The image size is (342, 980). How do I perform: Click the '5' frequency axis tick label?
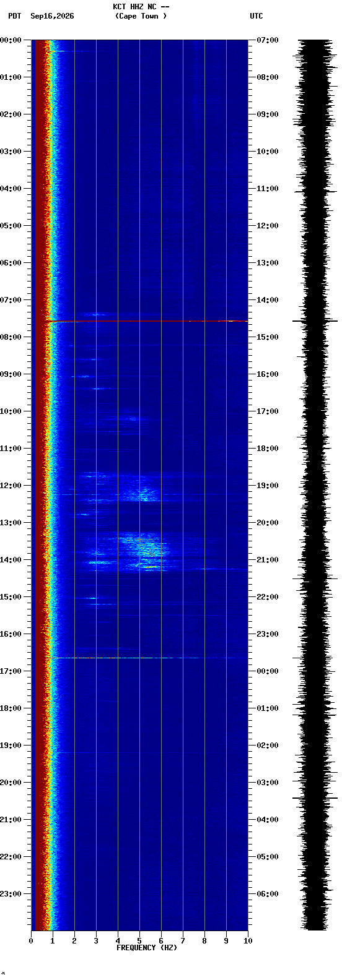[x=139, y=941]
